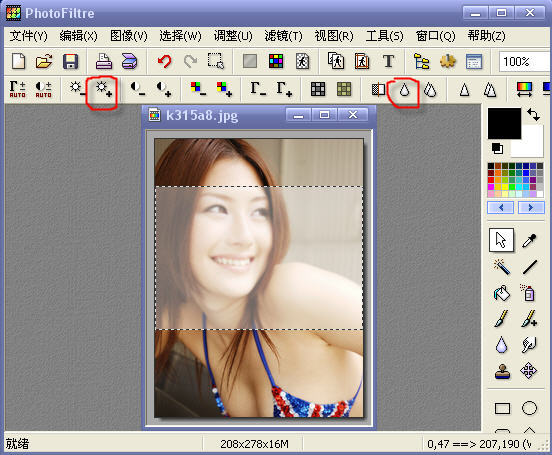Insert text with the T tool

click(x=388, y=61)
